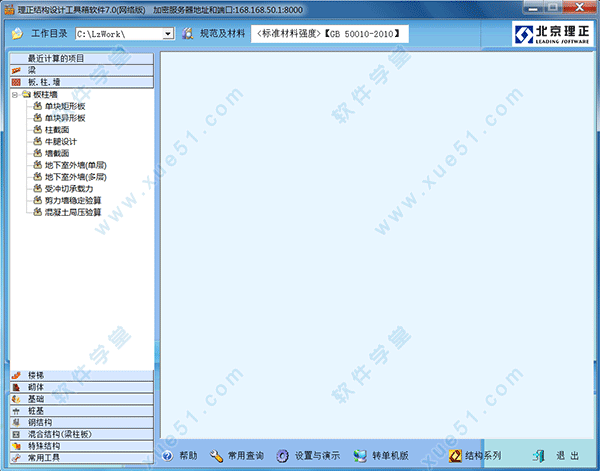Click the 北京理正 logo
This screenshot has height=471, width=600.
pyautogui.click(x=552, y=34)
